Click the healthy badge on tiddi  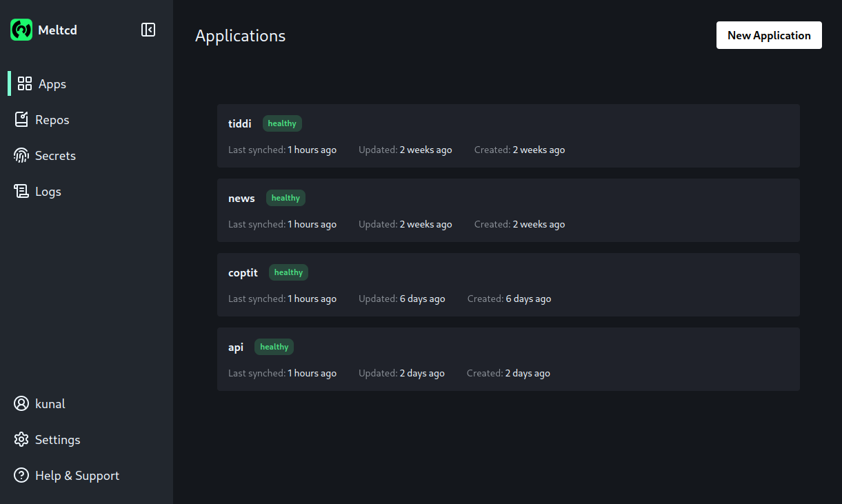282,124
